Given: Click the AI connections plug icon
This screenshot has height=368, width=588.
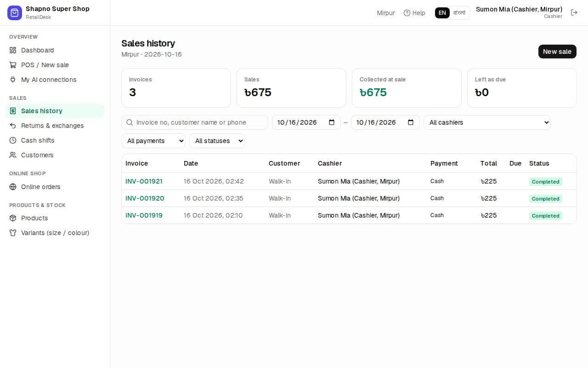Looking at the screenshot, I should coord(13,80).
